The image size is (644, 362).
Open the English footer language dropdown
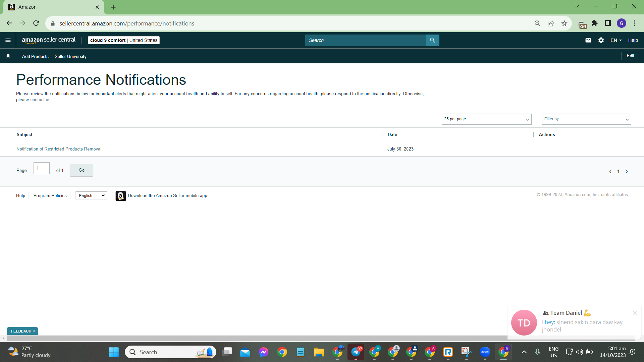pos(91,195)
